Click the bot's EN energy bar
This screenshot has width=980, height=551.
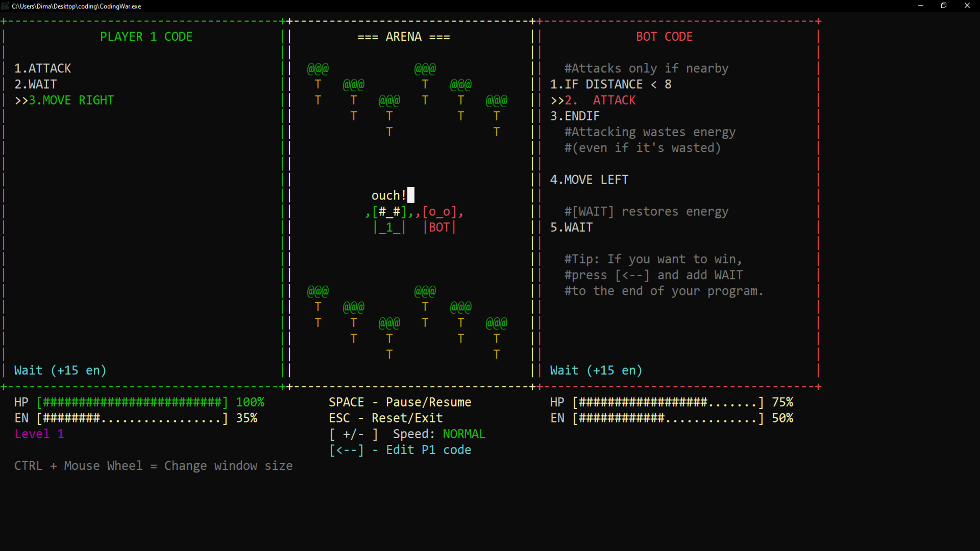[x=668, y=418]
